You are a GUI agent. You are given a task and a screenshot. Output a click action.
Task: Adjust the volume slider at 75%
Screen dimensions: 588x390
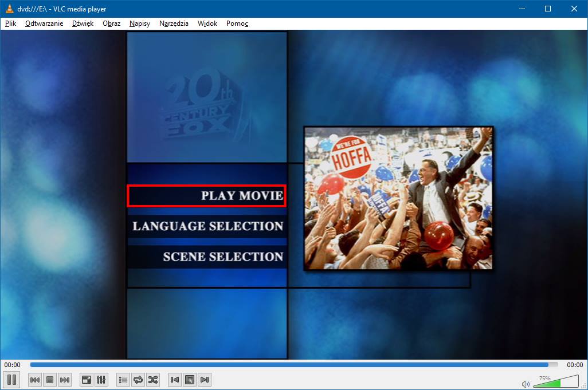point(556,381)
